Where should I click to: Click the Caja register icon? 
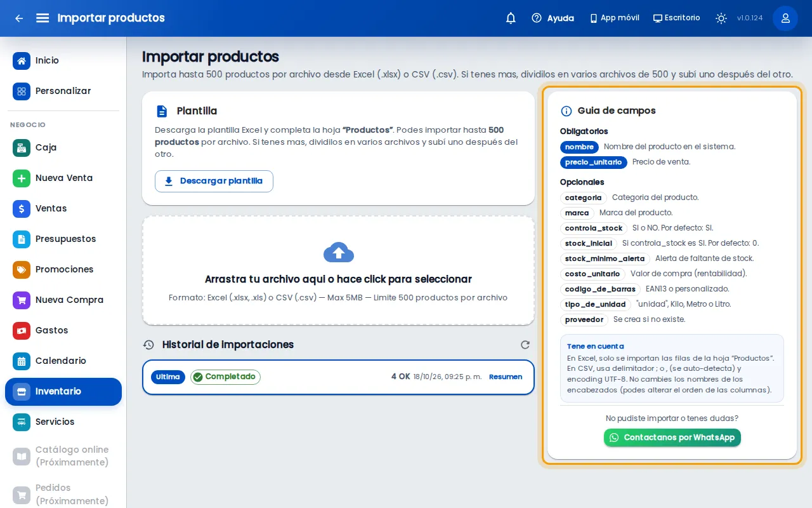pyautogui.click(x=22, y=148)
